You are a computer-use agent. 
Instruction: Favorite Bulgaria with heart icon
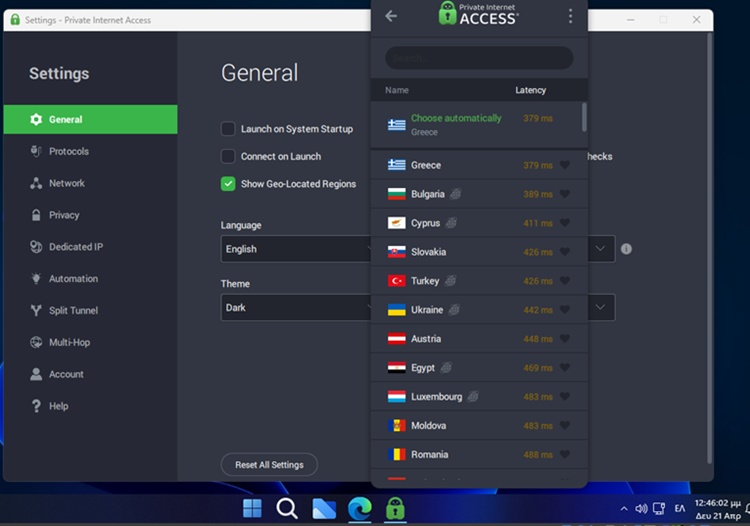[x=565, y=194]
